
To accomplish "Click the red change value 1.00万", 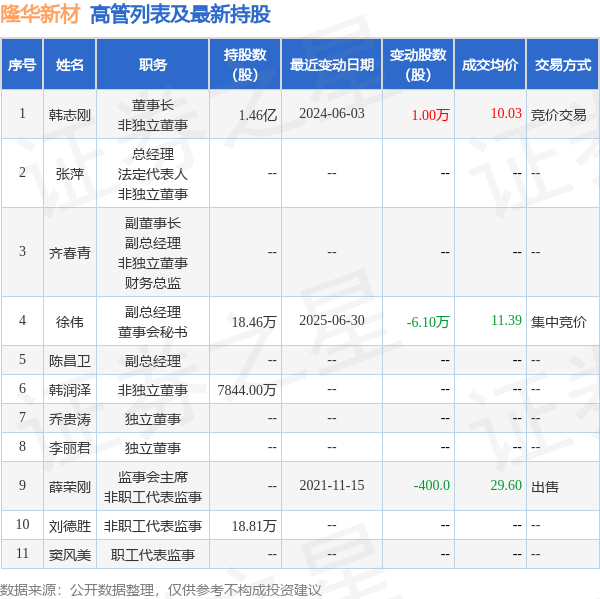I will coord(430,115).
